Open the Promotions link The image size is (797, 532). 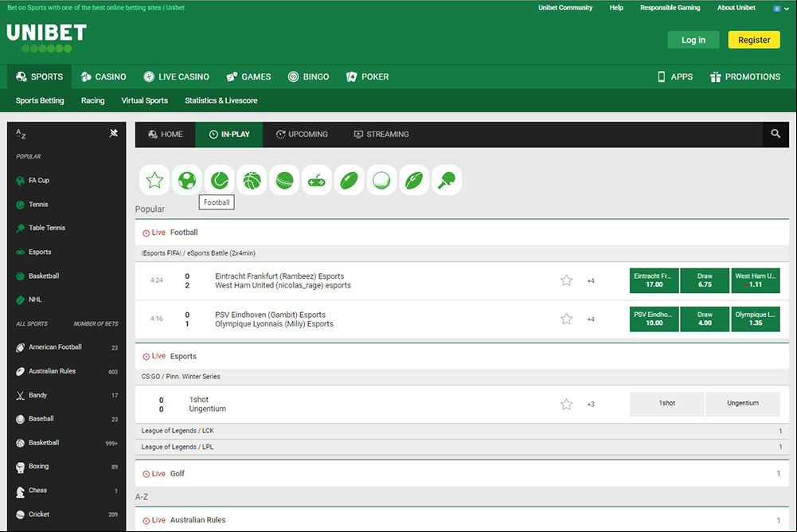[745, 76]
